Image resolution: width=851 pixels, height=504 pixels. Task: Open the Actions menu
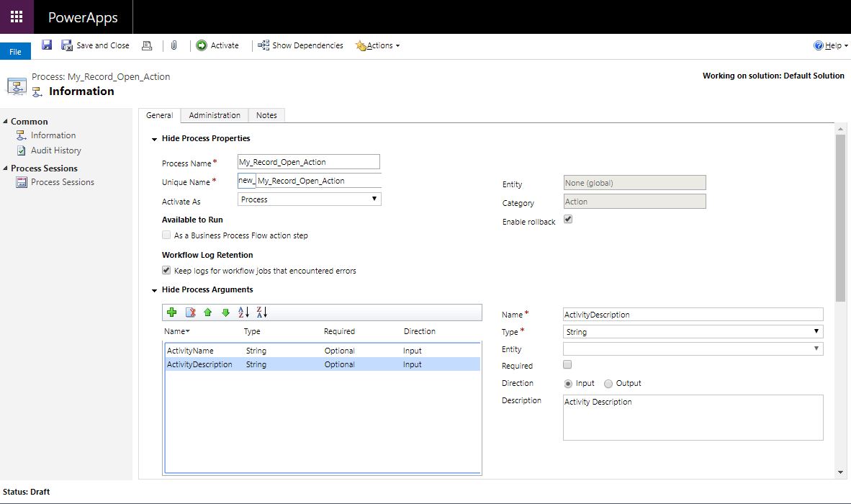[377, 45]
